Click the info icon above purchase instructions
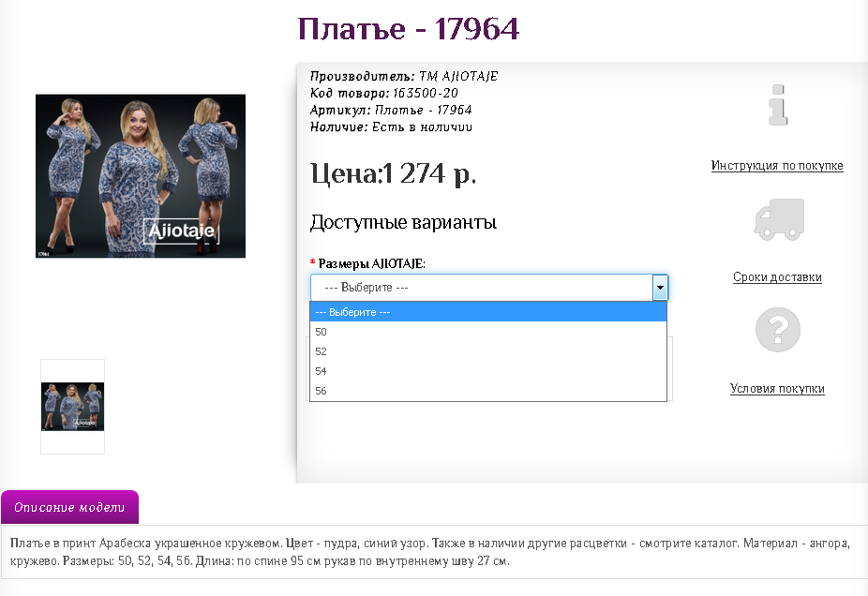Viewport: 868px width, 596px height. [x=778, y=105]
